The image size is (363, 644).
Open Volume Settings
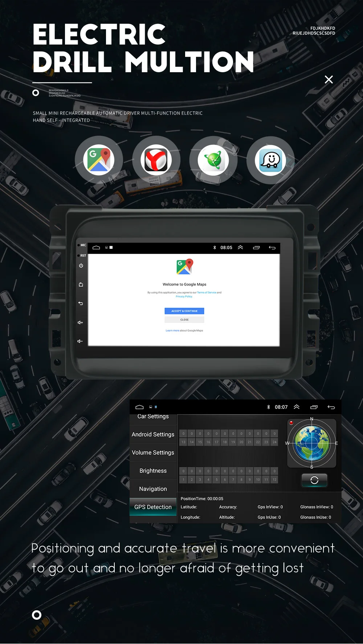pos(153,452)
